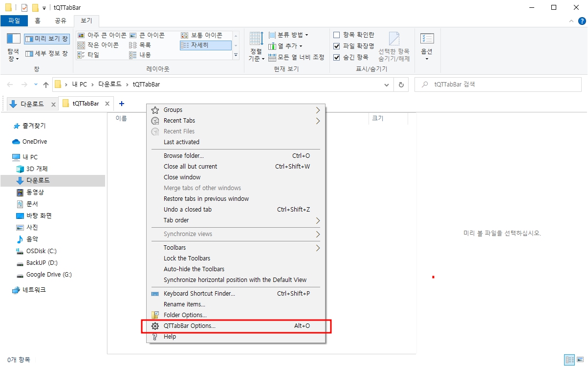
Task: Click the tQTTabBar 검색 field
Action: pyautogui.click(x=499, y=85)
